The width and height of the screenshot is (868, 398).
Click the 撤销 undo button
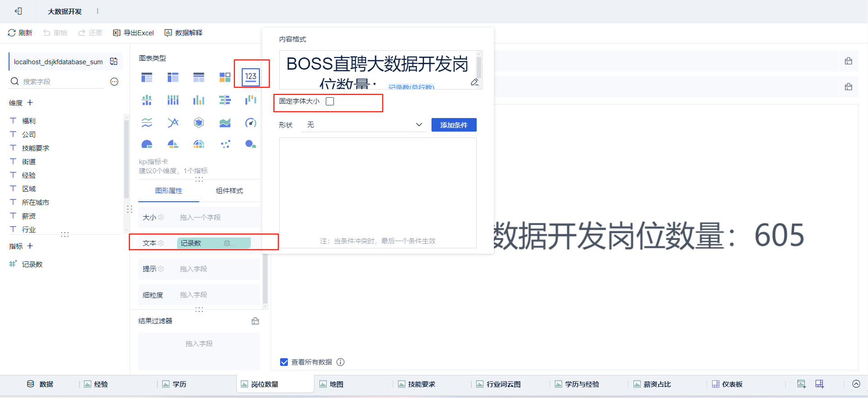point(55,33)
